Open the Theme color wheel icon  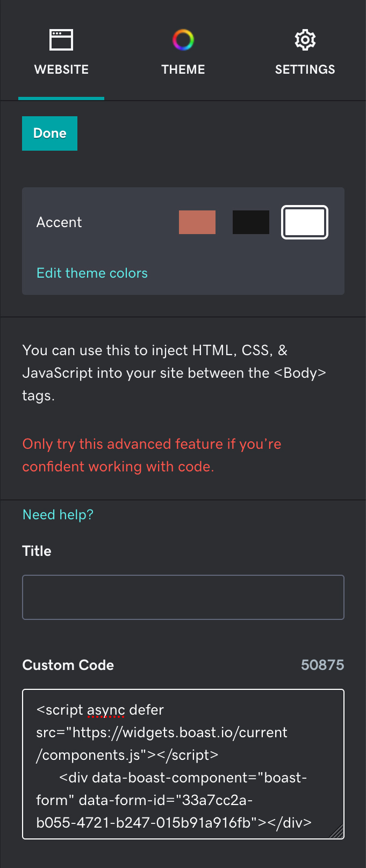[x=183, y=39]
